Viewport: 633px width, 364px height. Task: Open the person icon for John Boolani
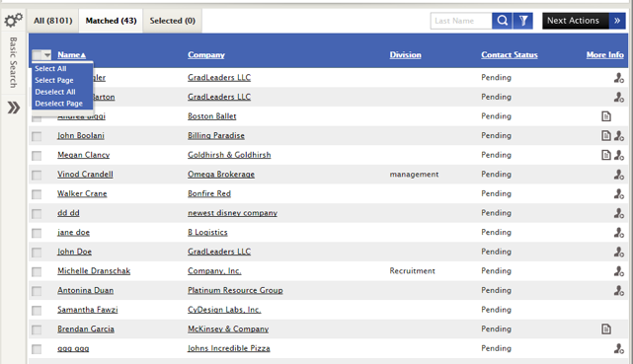619,136
